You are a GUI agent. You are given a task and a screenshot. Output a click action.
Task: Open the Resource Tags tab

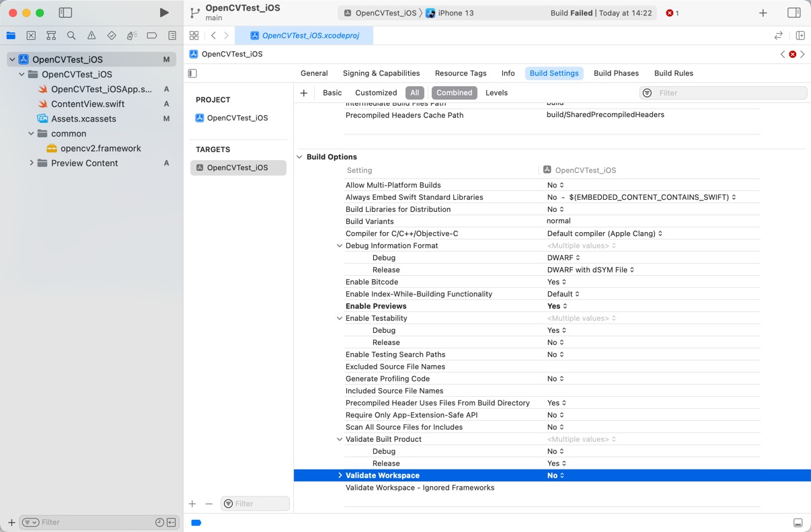point(461,73)
